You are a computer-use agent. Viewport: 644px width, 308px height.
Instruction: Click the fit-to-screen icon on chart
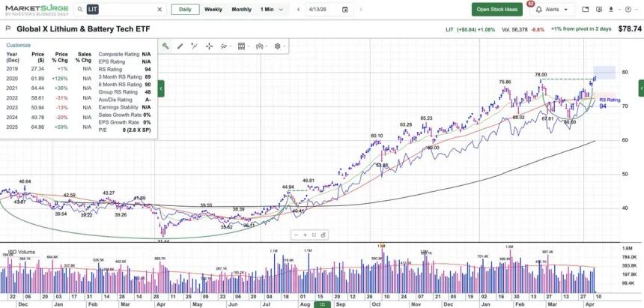314,235
